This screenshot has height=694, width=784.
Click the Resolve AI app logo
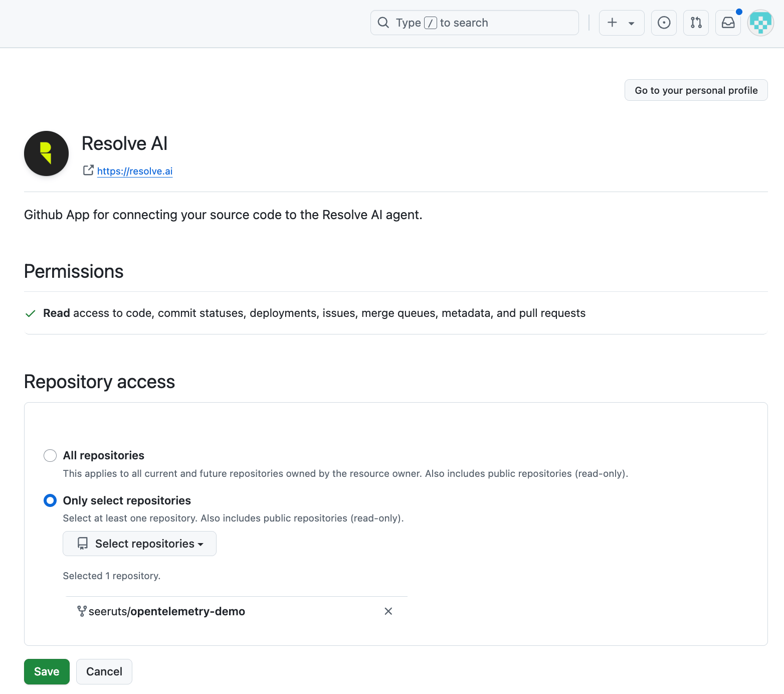(x=46, y=153)
